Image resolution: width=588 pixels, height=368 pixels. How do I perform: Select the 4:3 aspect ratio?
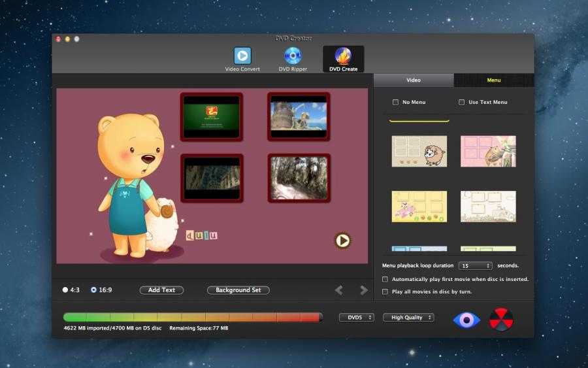pos(65,290)
